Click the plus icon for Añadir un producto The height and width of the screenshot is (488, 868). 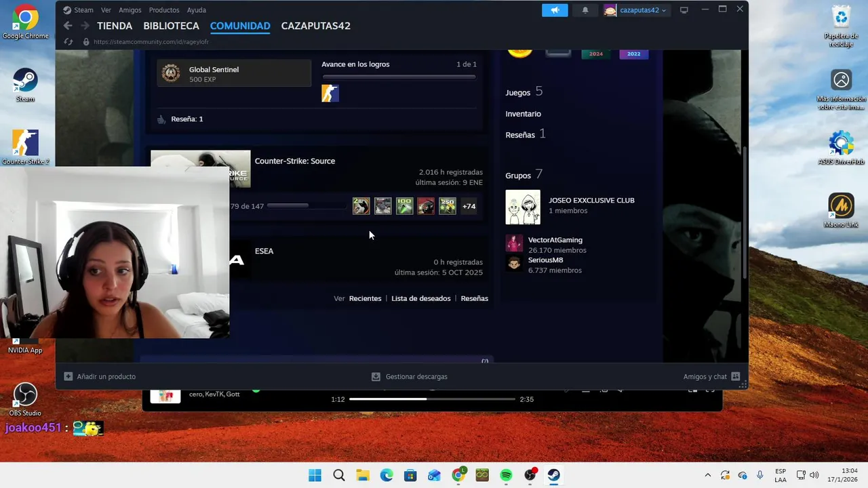pyautogui.click(x=68, y=376)
